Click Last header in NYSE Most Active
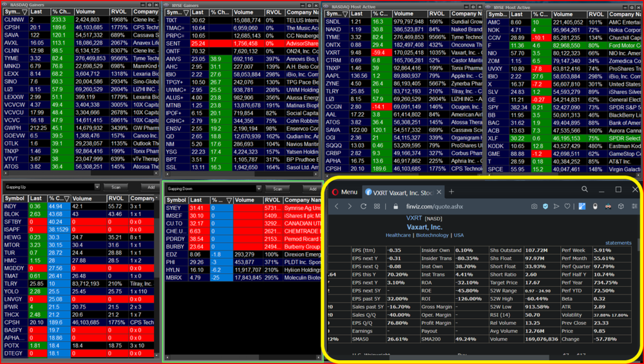 520,14
